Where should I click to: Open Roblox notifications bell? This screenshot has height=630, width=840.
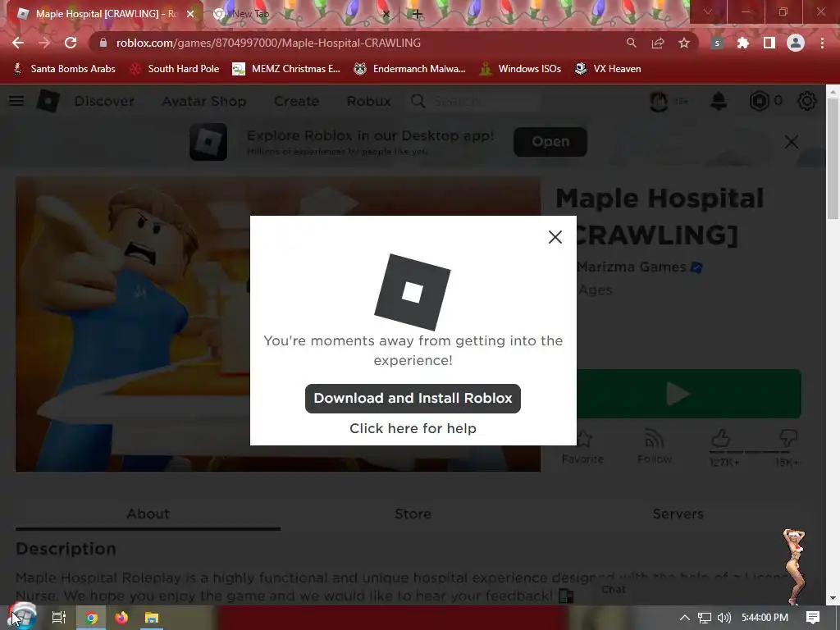[719, 101]
